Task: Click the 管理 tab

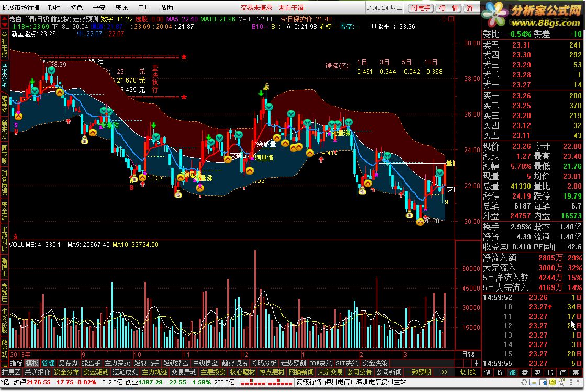Action: pos(48,363)
